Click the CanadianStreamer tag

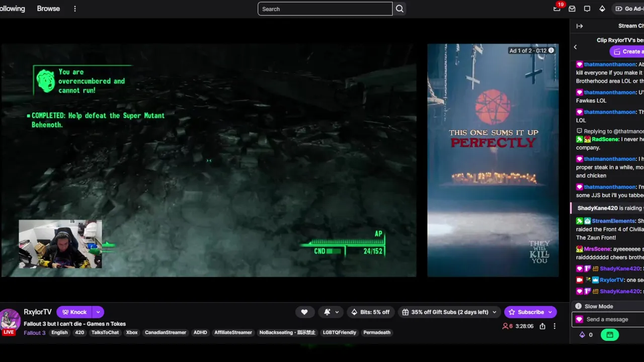pos(166,332)
